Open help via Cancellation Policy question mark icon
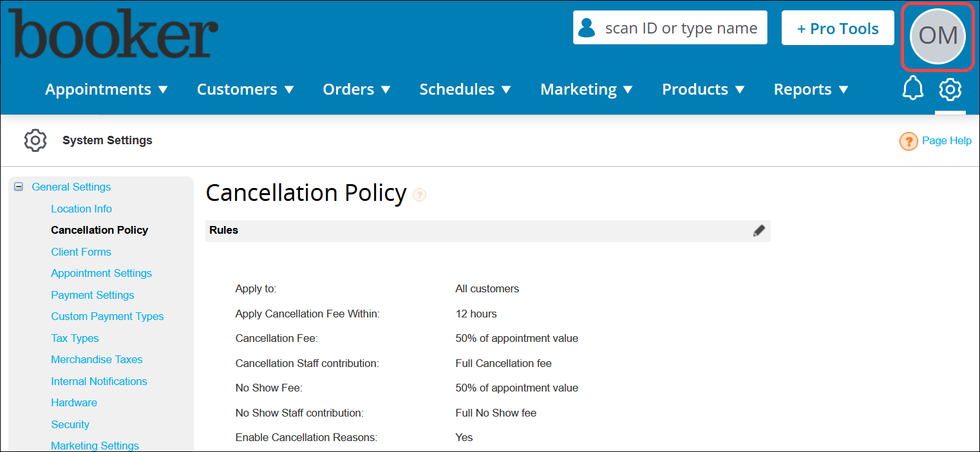 coord(419,194)
